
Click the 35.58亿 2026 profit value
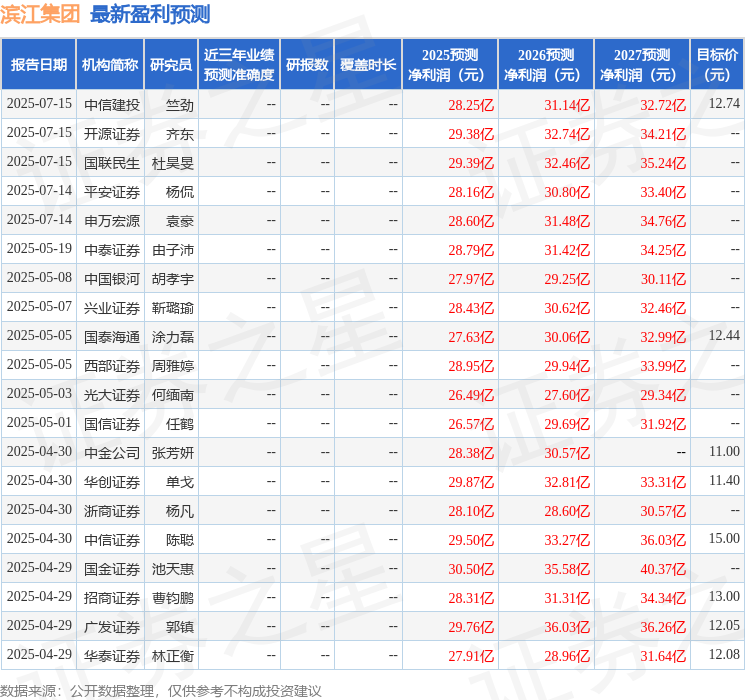pos(567,569)
